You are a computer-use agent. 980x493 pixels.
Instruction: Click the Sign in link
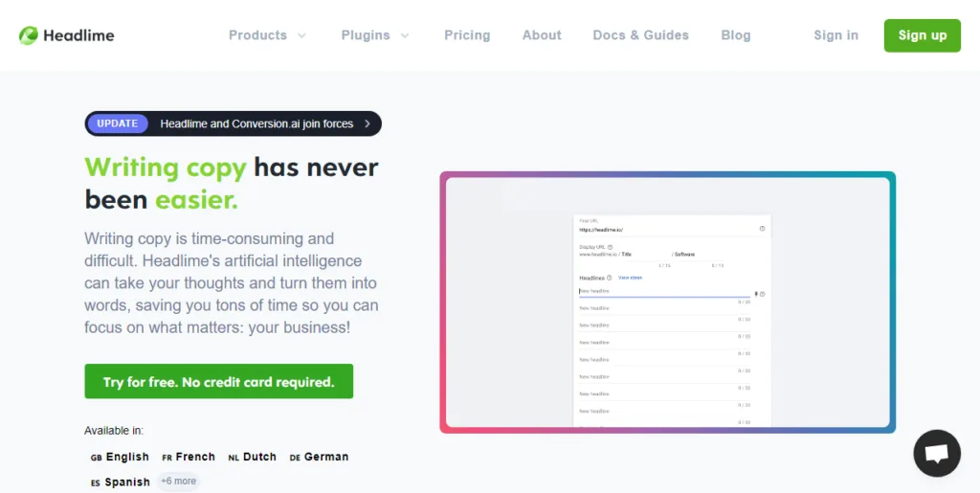tap(835, 35)
